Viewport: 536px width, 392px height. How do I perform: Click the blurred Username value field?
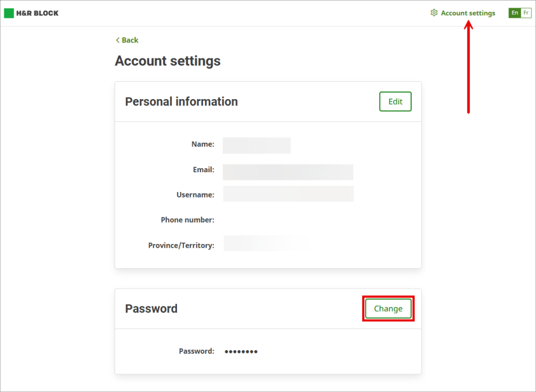pos(288,194)
